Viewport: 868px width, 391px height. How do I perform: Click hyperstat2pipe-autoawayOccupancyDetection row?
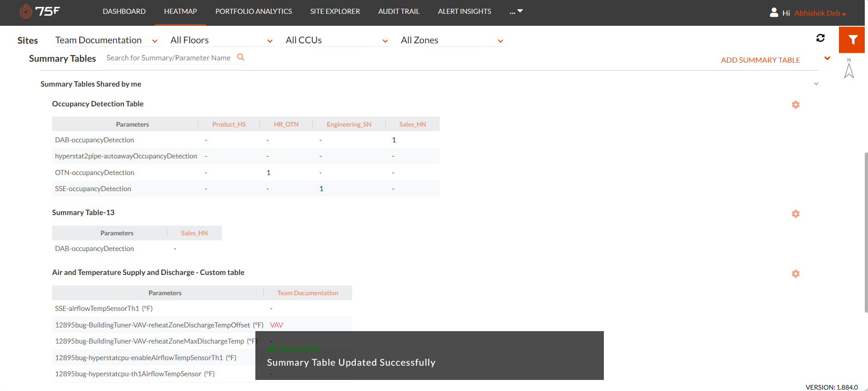[x=246, y=156]
